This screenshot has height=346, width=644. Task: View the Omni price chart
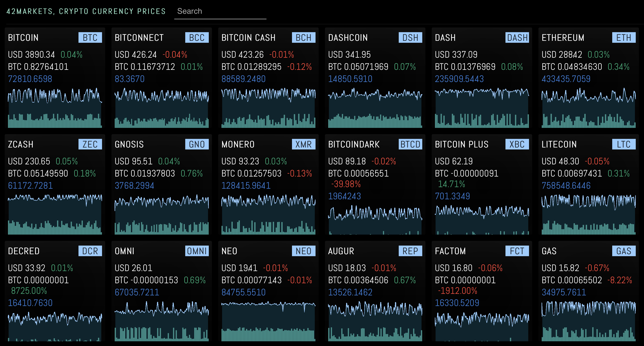tap(162, 321)
